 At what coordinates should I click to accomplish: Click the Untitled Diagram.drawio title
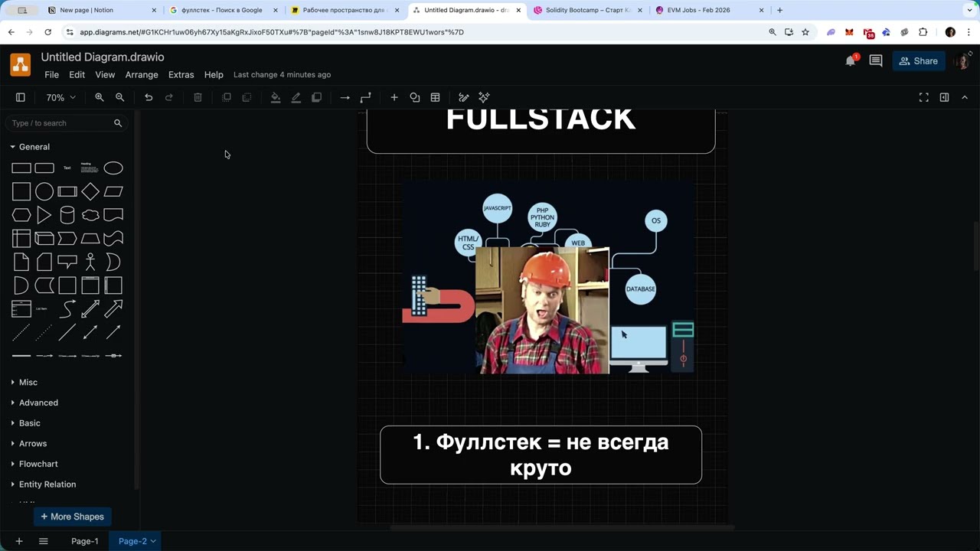click(x=103, y=57)
